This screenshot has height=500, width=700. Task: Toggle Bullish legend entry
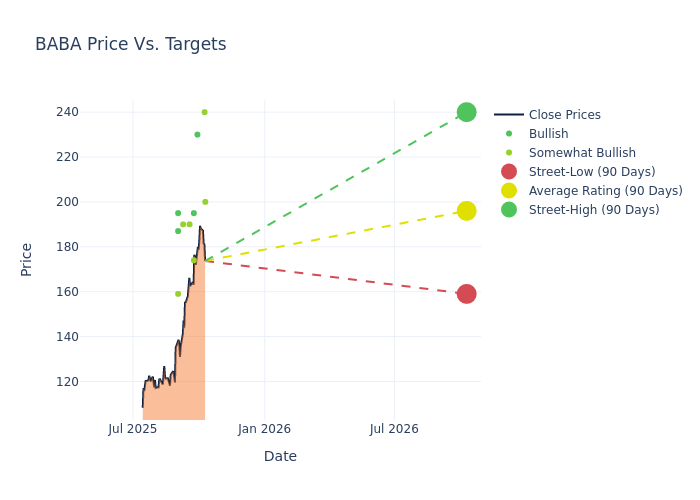coord(548,134)
